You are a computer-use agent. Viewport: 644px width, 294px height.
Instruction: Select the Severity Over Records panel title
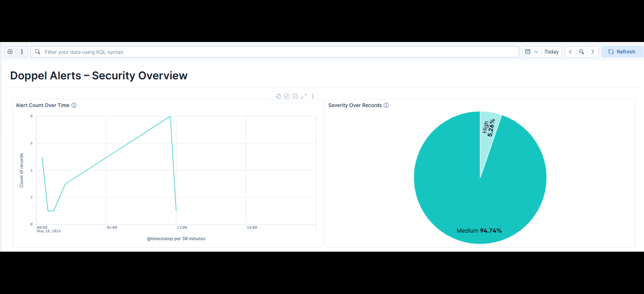coord(355,105)
